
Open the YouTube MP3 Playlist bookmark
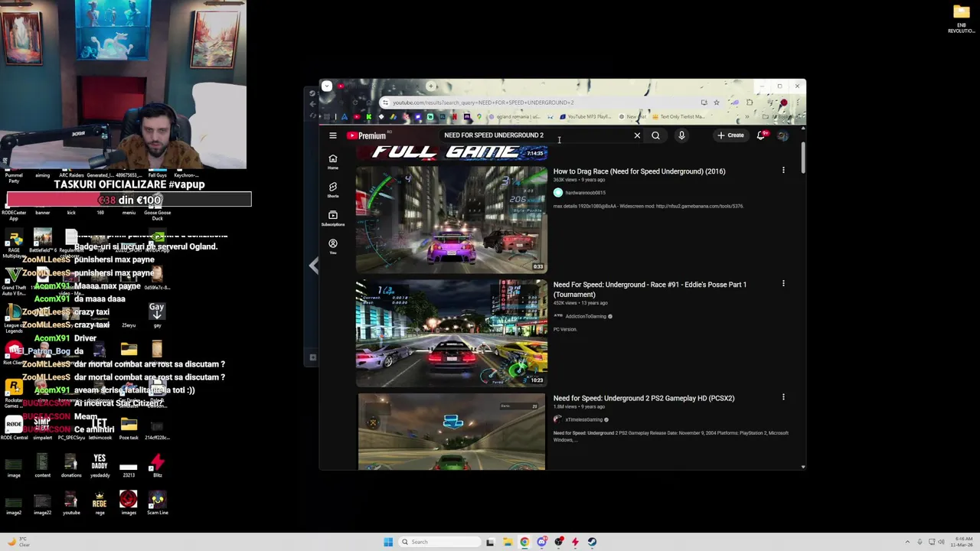pyautogui.click(x=586, y=117)
